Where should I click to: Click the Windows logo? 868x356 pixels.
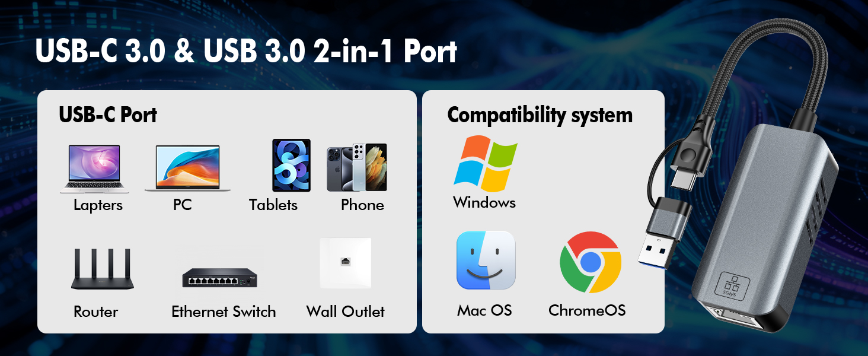(x=486, y=163)
